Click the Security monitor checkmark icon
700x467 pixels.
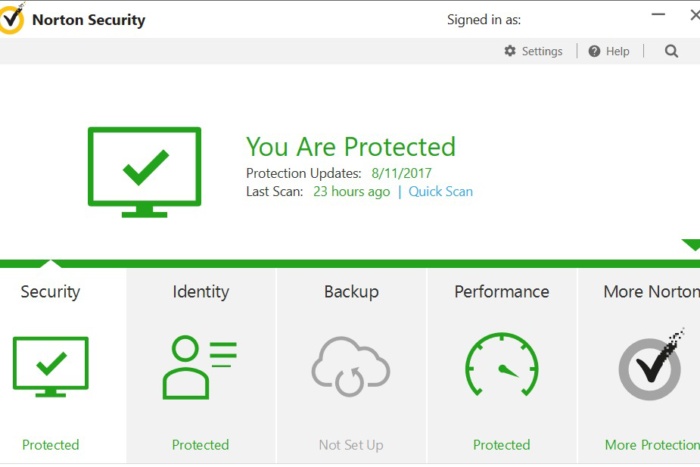[x=51, y=367]
